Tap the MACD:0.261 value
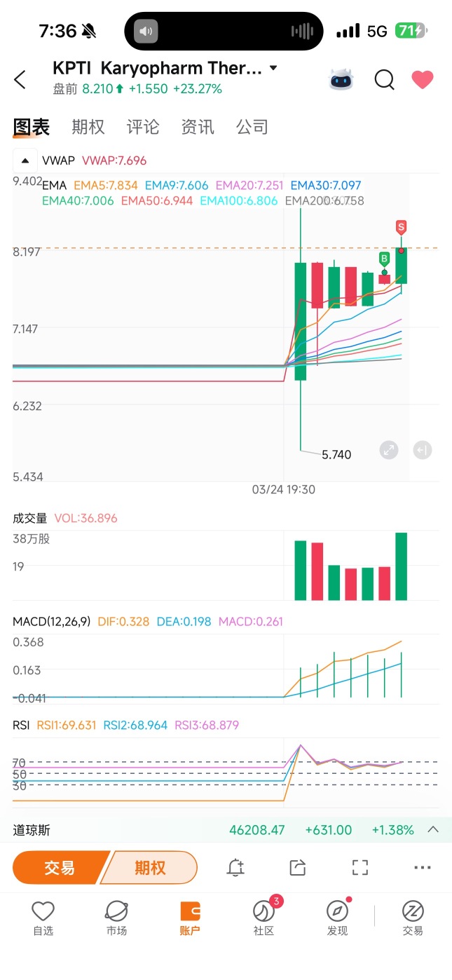The height and width of the screenshot is (980, 452). 251,622
